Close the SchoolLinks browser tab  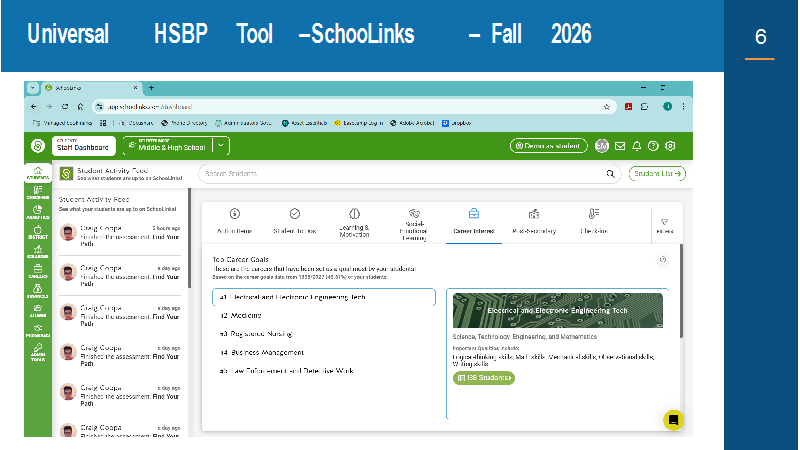(x=135, y=88)
